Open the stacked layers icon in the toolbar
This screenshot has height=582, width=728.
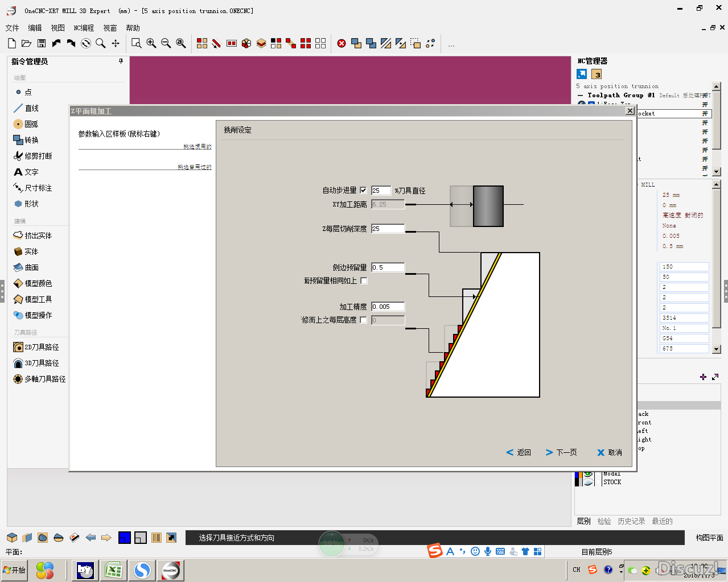click(261, 43)
